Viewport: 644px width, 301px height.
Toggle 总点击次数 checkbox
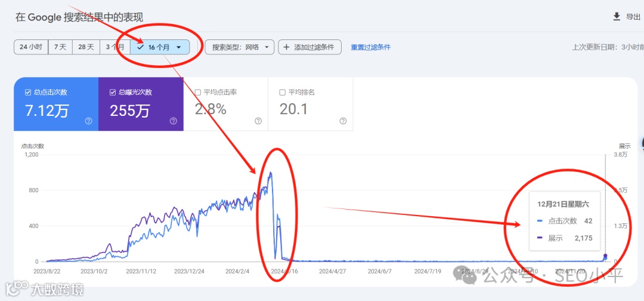(28, 93)
